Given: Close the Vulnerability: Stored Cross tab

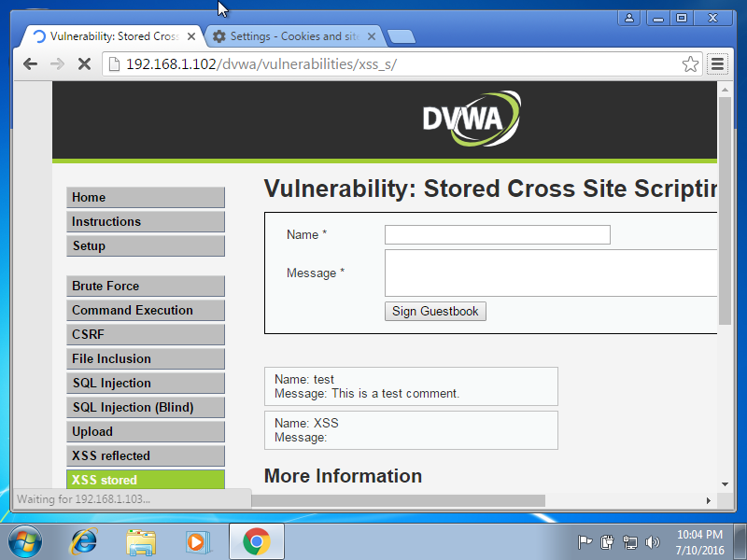Looking at the screenshot, I should click(191, 36).
